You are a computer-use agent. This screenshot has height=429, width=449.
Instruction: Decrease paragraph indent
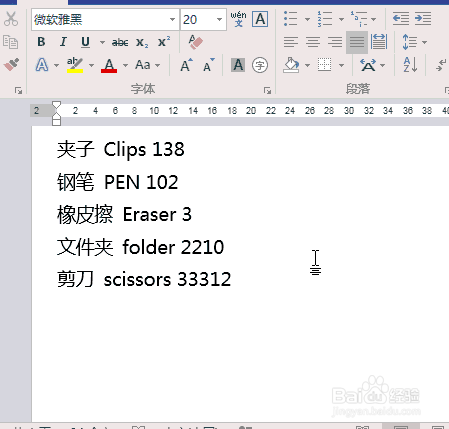(401, 19)
